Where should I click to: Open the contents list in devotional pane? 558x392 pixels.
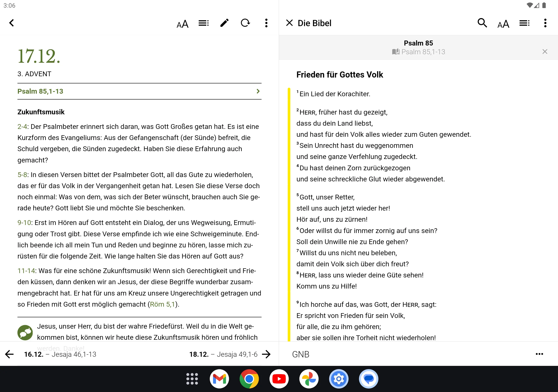point(204,23)
